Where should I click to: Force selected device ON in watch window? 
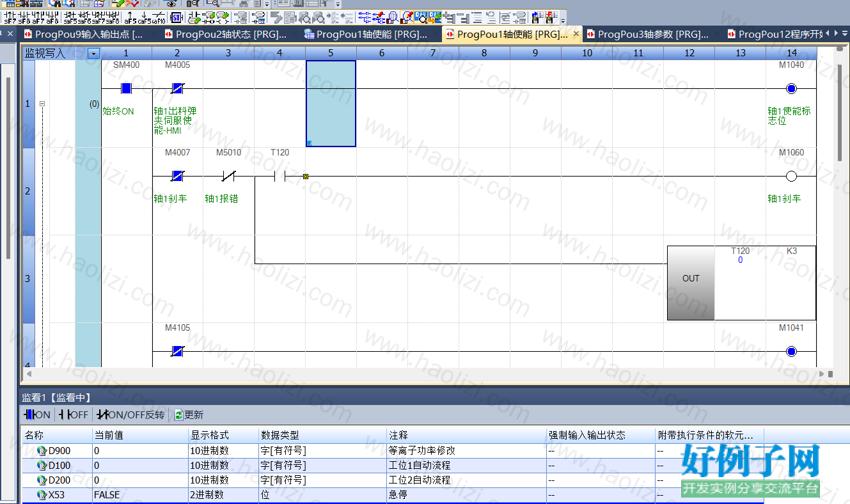[x=37, y=414]
